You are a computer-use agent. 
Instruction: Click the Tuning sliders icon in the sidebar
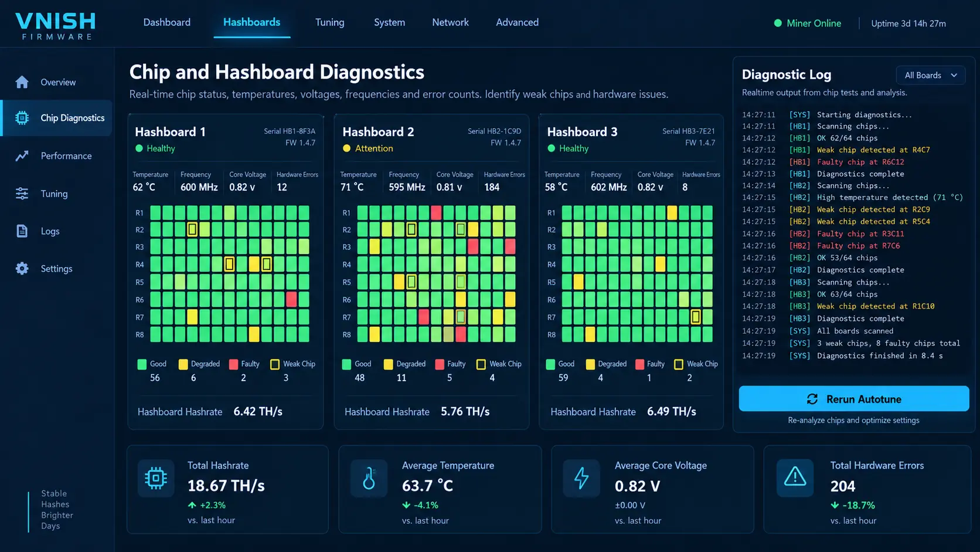(x=22, y=194)
